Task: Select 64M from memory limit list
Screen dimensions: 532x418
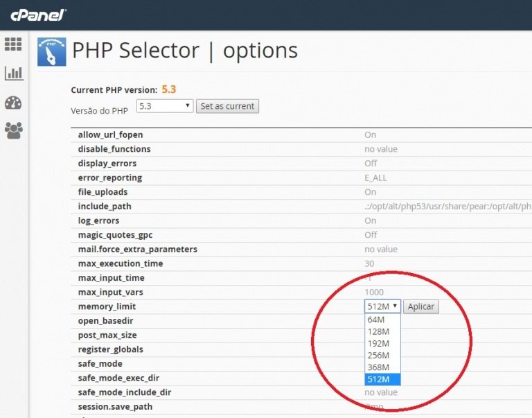Action: (376, 320)
